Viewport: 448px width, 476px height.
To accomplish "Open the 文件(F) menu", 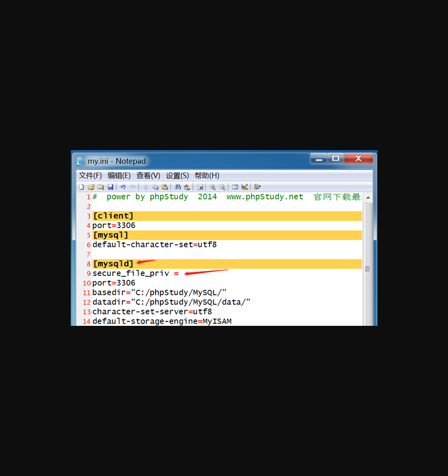I will pos(90,176).
